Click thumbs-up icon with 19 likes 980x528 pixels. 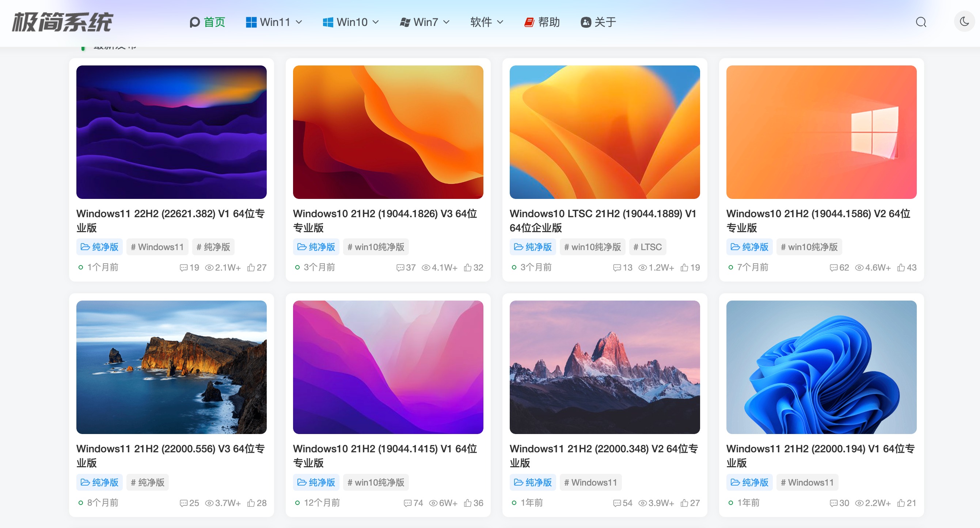tap(684, 268)
